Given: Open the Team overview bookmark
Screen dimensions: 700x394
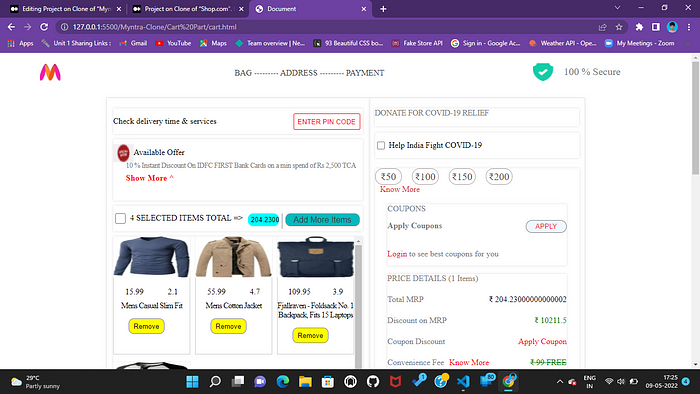Looking at the screenshot, I should 270,43.
